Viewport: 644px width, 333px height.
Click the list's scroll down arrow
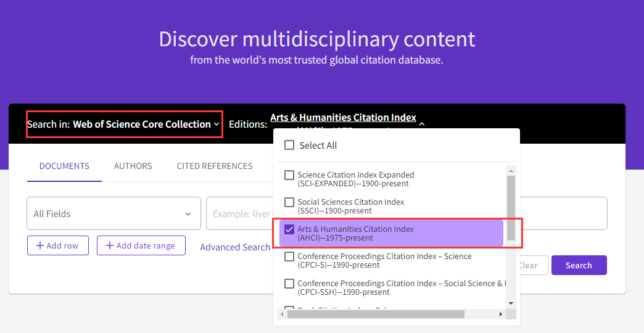[x=511, y=303]
